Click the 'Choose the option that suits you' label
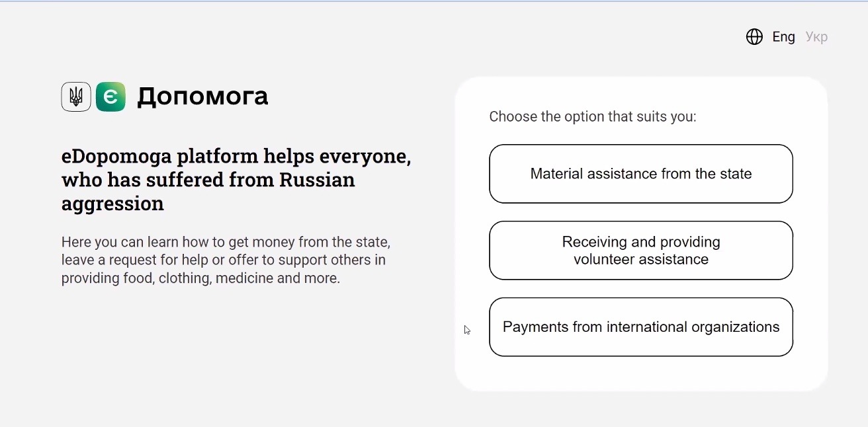Screen dimensions: 868x427 pos(592,117)
